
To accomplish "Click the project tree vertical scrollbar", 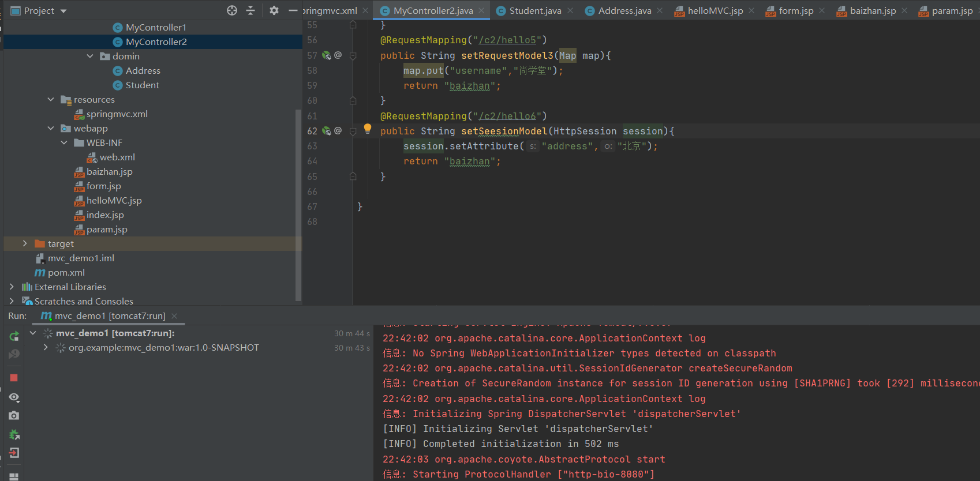I will [298, 205].
